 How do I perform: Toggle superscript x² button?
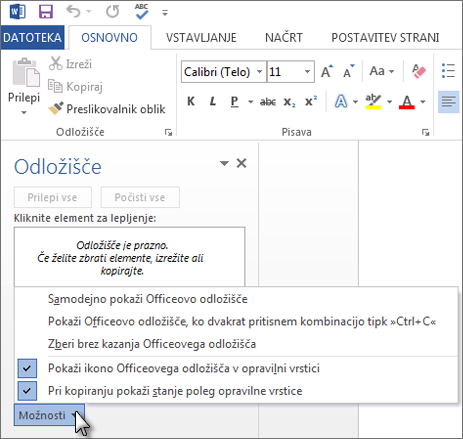click(311, 101)
